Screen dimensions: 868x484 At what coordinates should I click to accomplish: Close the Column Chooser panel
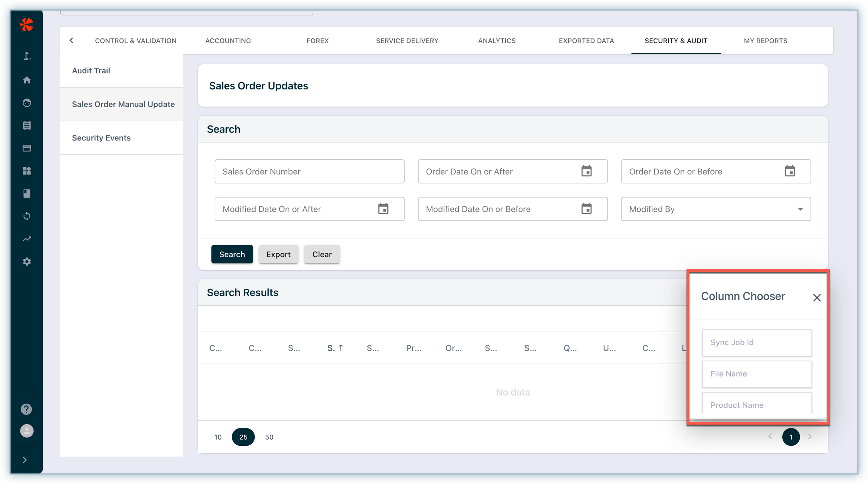(817, 298)
